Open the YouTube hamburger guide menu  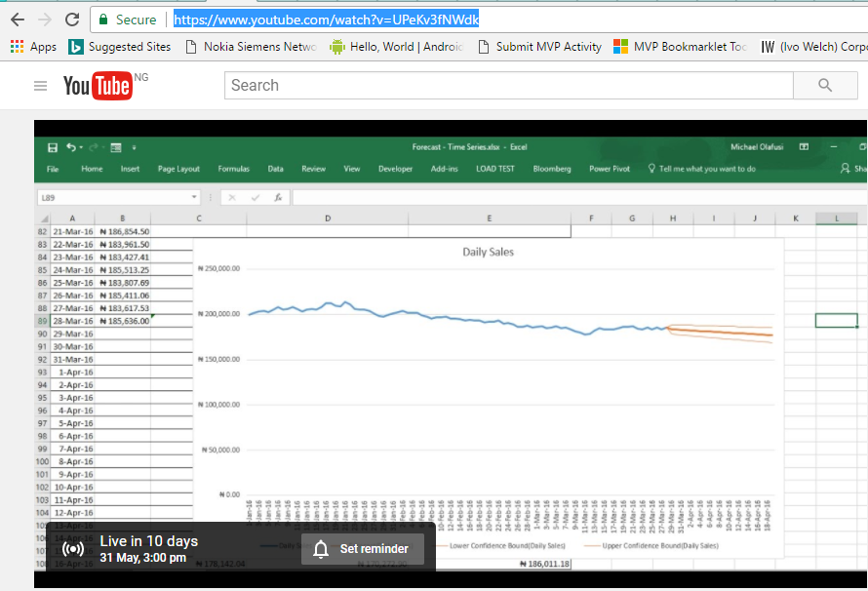click(x=40, y=86)
